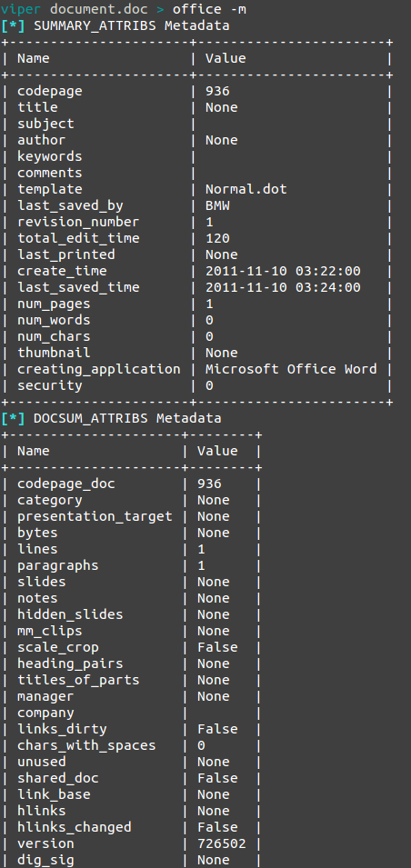Select the 'False' value for shared_doc
The image size is (411, 868).
pos(217,778)
